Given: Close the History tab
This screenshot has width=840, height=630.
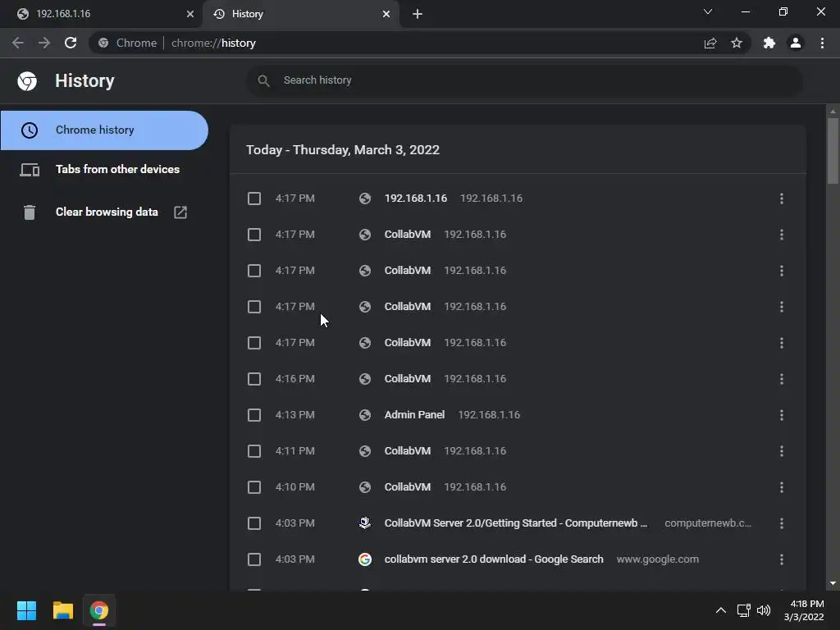Looking at the screenshot, I should tap(386, 14).
